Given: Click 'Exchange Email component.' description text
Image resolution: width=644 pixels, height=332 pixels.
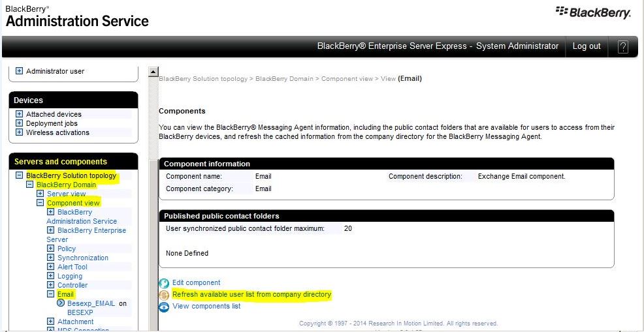Looking at the screenshot, I should point(522,177).
